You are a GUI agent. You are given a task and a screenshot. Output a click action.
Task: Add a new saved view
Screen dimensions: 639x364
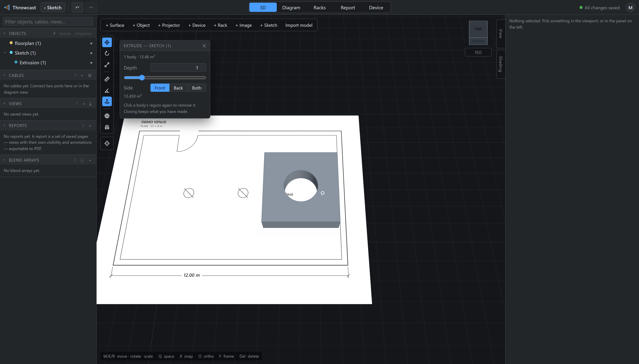(84, 104)
